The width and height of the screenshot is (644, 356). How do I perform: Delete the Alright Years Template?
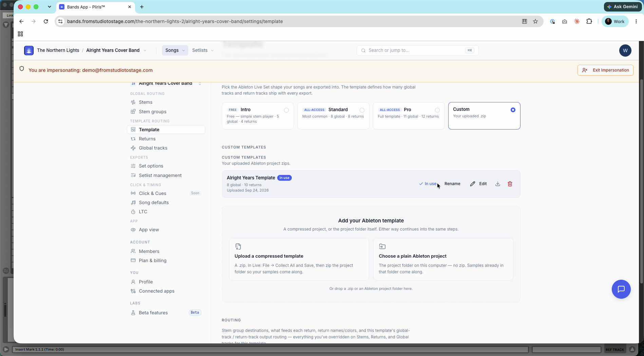[x=510, y=184]
